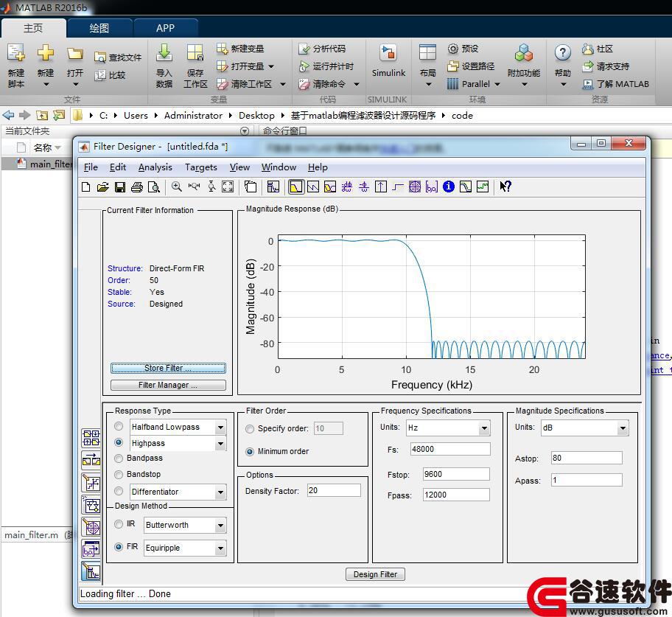Open the Equiripple FIR method dropdown
The height and width of the screenshot is (617, 672).
(x=220, y=548)
